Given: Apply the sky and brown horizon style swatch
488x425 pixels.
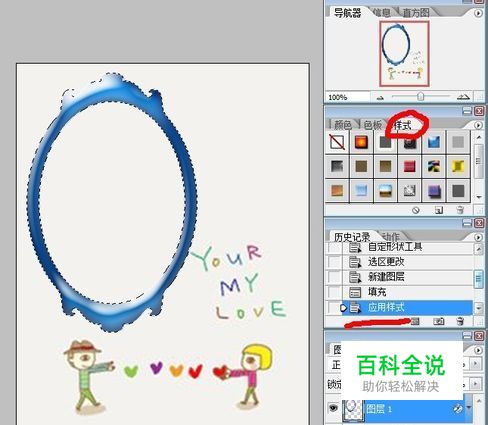Looking at the screenshot, I should pos(385,191).
